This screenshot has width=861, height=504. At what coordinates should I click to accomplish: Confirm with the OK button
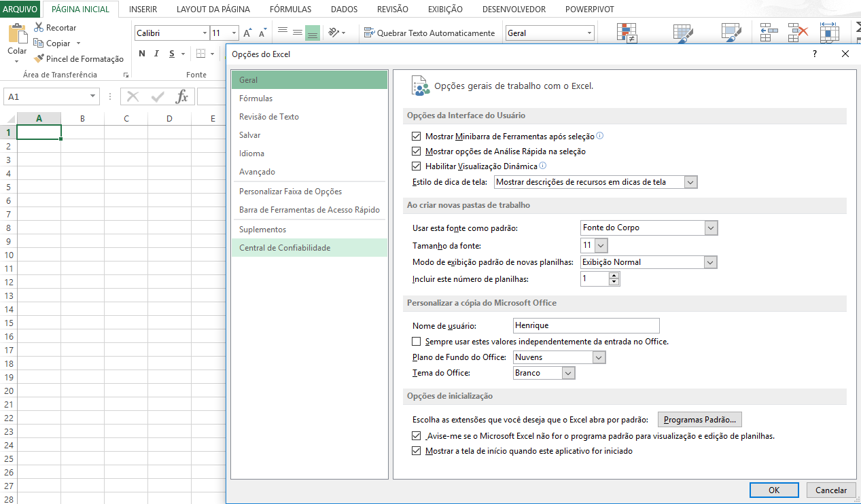click(x=774, y=490)
